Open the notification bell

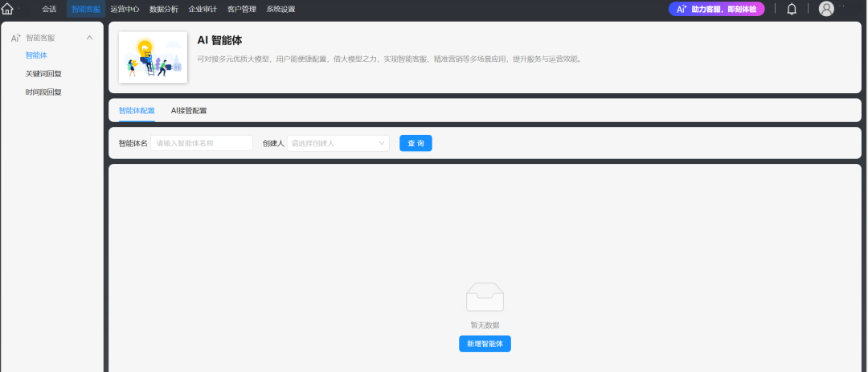coord(792,9)
